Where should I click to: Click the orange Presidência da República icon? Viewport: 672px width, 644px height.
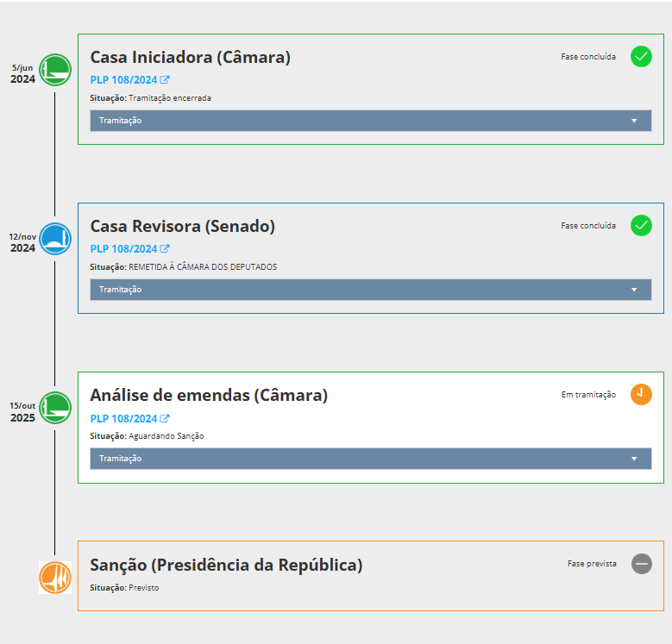coord(55,577)
